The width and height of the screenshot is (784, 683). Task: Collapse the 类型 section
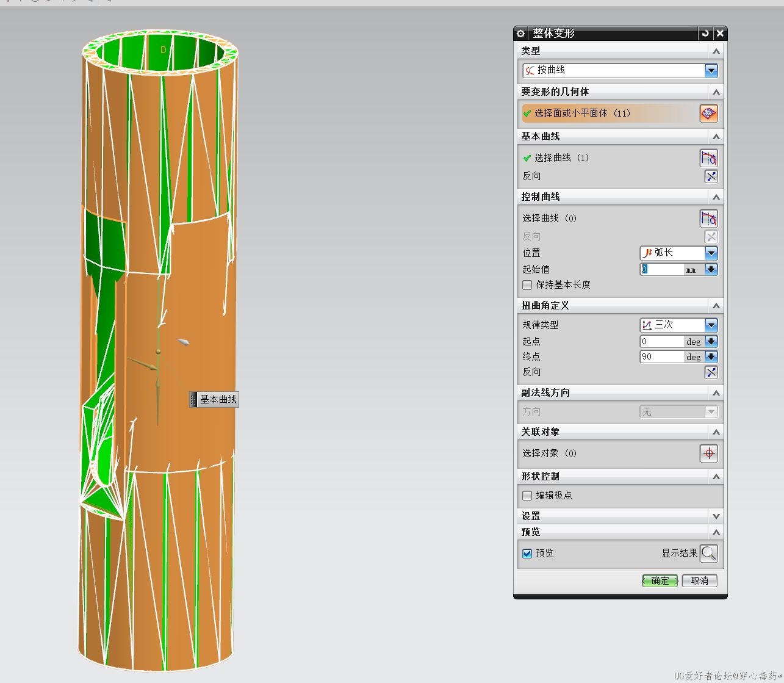click(x=716, y=51)
